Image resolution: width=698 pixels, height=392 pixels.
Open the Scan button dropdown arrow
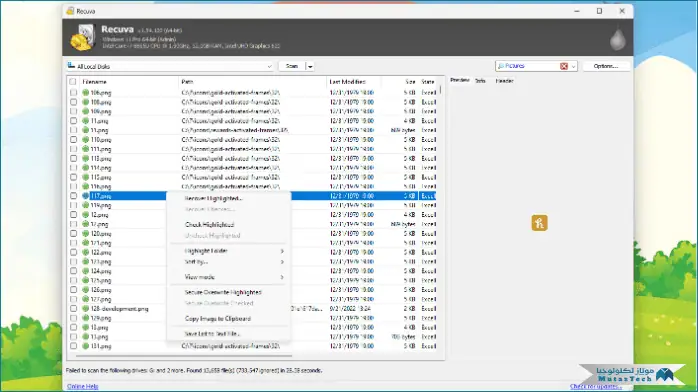click(310, 66)
